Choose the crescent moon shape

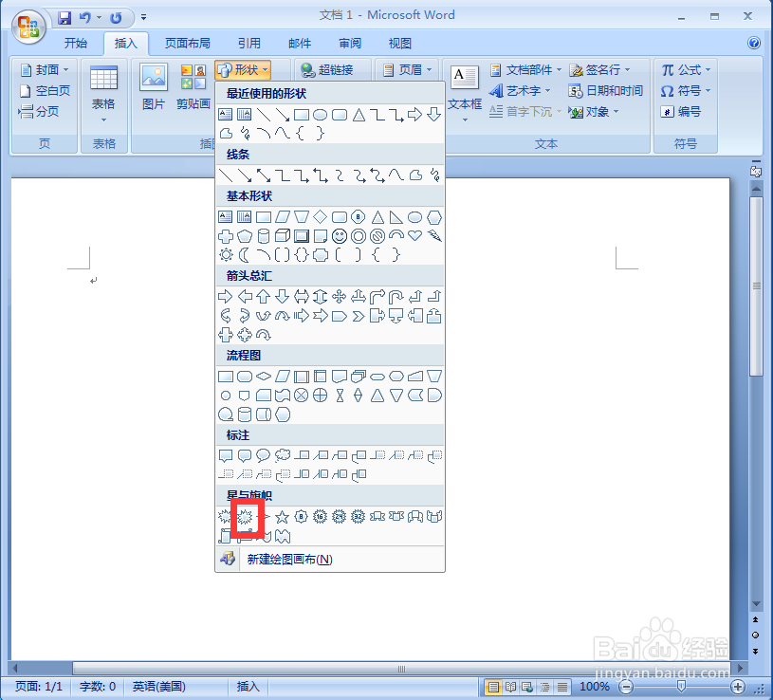[x=245, y=255]
